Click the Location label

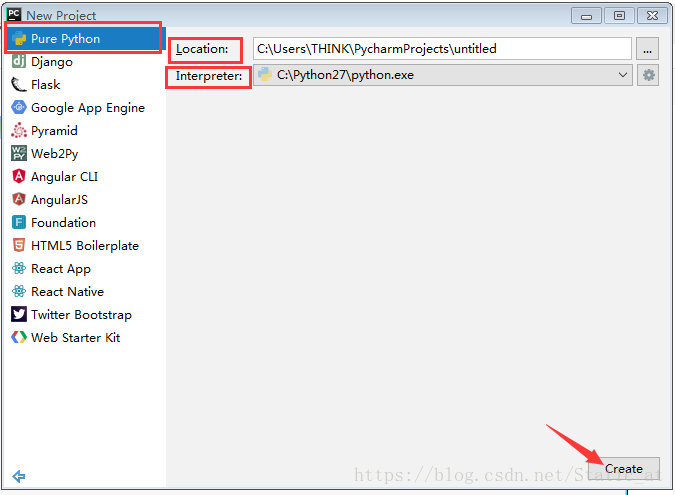click(x=202, y=49)
